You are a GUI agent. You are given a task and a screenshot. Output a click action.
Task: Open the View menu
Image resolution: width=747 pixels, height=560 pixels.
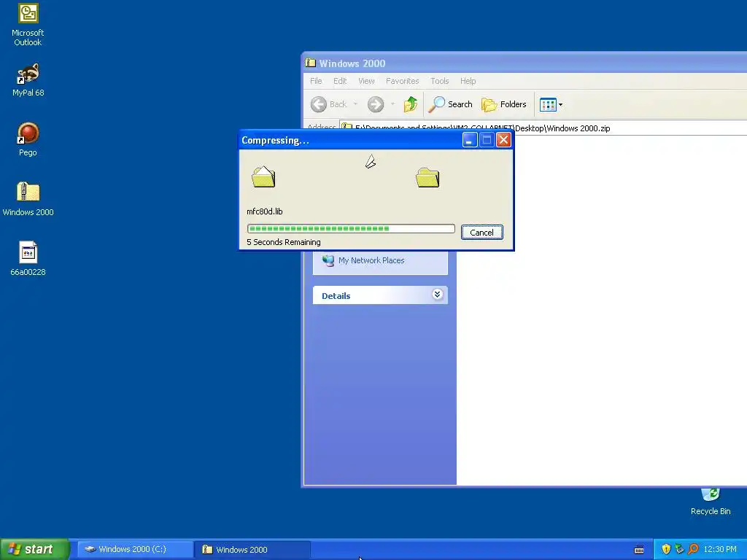click(x=366, y=81)
